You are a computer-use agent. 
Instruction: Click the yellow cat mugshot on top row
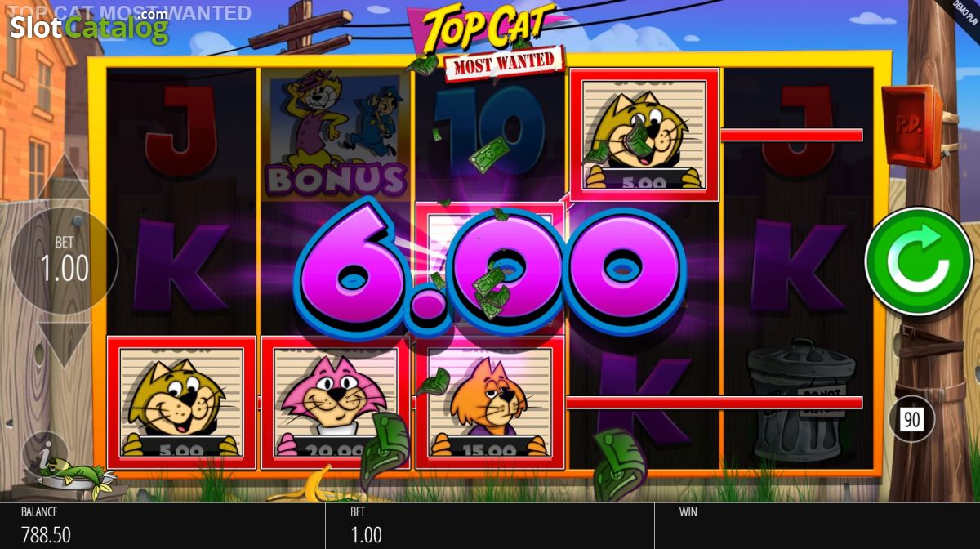tap(644, 134)
